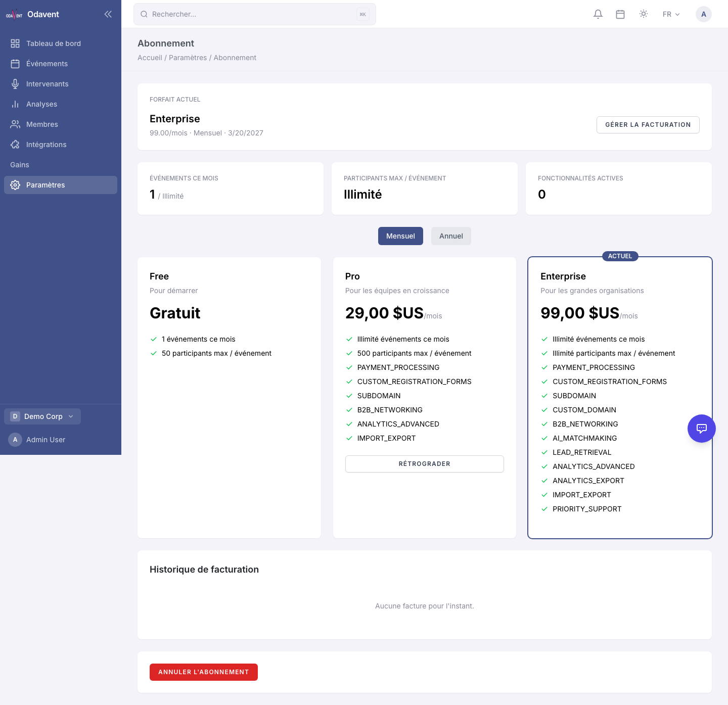The height and width of the screenshot is (705, 728).
Task: Navigate to Membres
Action: point(61,124)
